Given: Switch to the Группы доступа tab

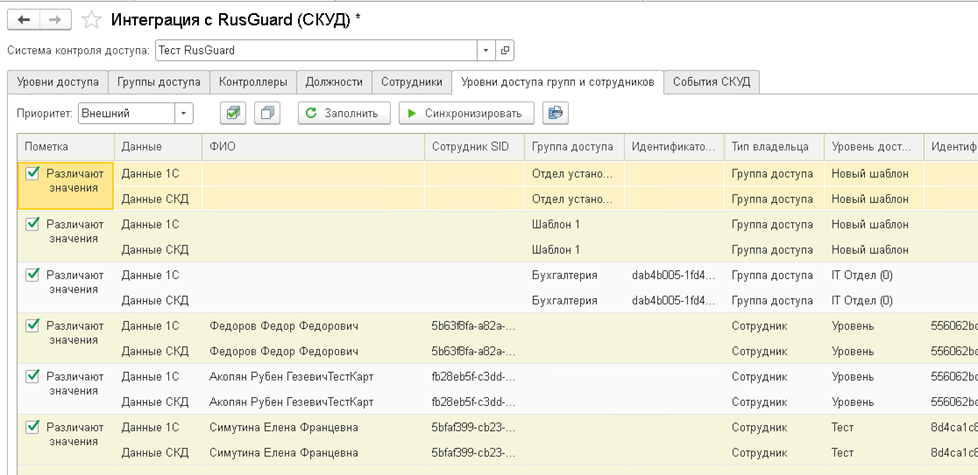Looking at the screenshot, I should tap(158, 82).
